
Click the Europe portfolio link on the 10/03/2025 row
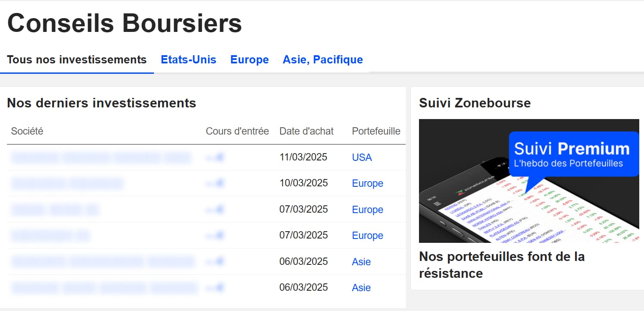point(367,183)
